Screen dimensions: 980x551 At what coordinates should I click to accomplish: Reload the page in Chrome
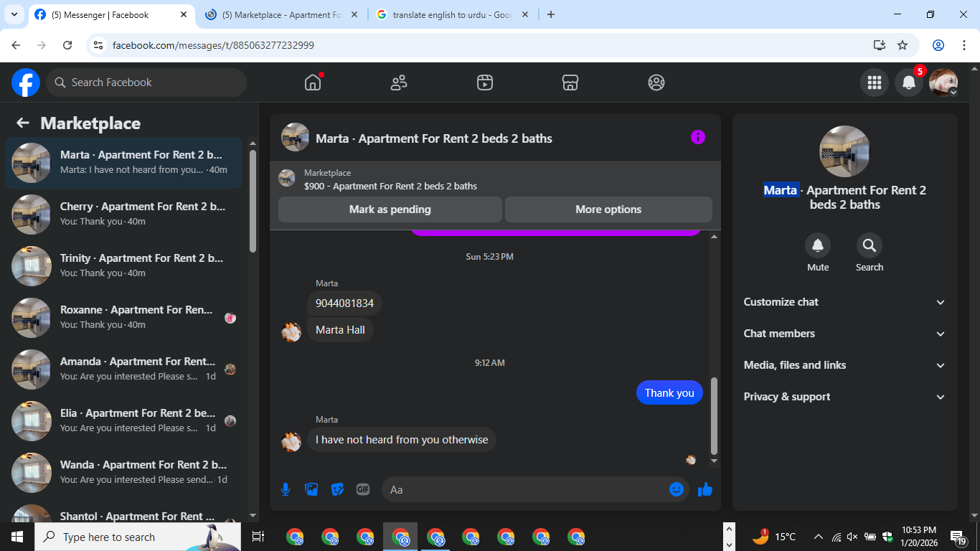67,45
